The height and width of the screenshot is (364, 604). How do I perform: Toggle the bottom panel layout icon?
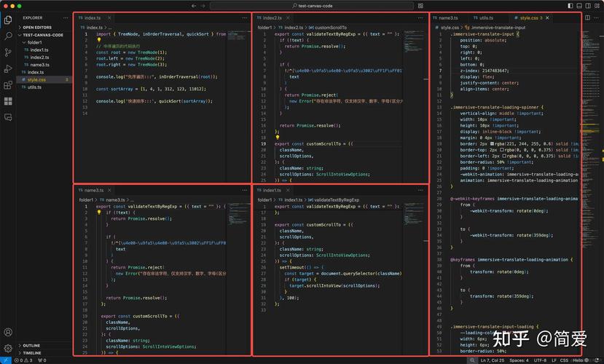(x=579, y=6)
